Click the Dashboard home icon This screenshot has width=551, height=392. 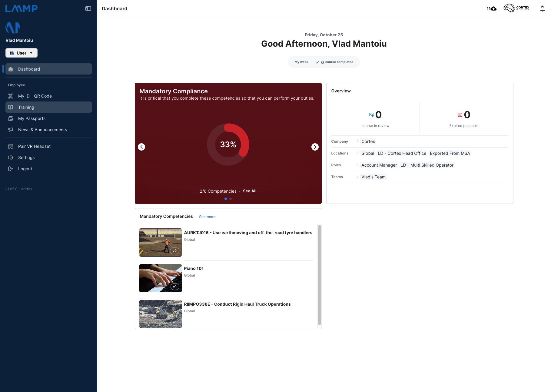(11, 69)
